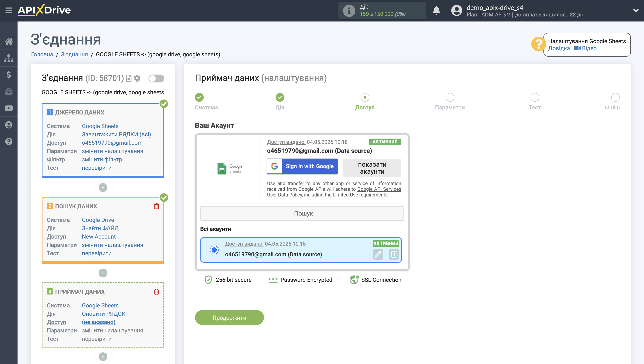Viewport: 644px width, 364px height.
Task: Click the user avatar icon
Action: click(x=456, y=11)
